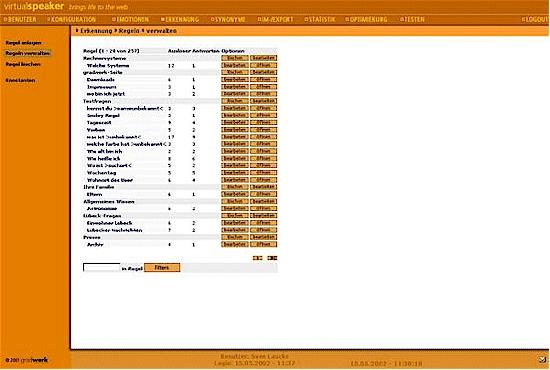Delete the gradwerk-Seite category
Viewport: 550px width, 370px height.
click(235, 72)
